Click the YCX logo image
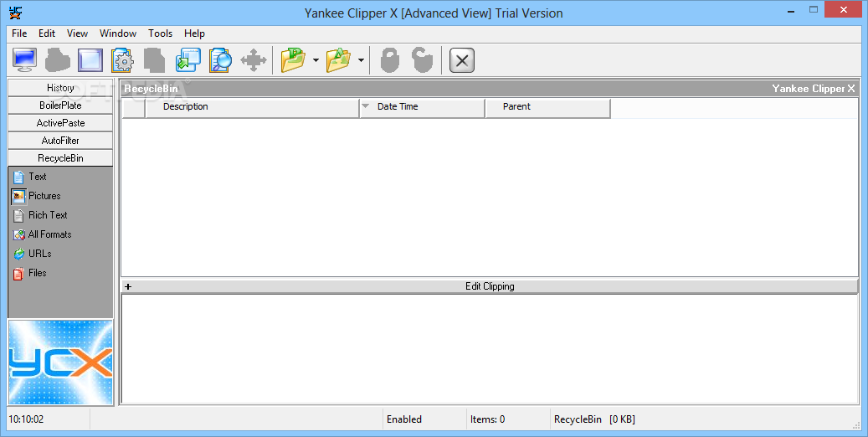The image size is (868, 437). 60,362
